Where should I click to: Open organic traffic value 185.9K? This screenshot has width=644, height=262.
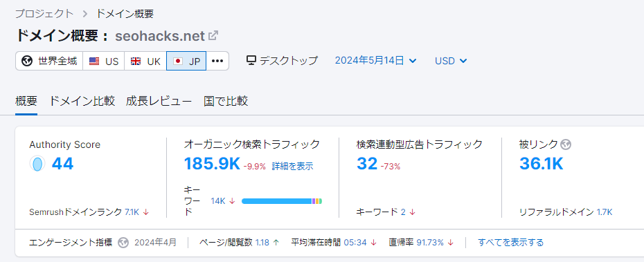point(211,164)
